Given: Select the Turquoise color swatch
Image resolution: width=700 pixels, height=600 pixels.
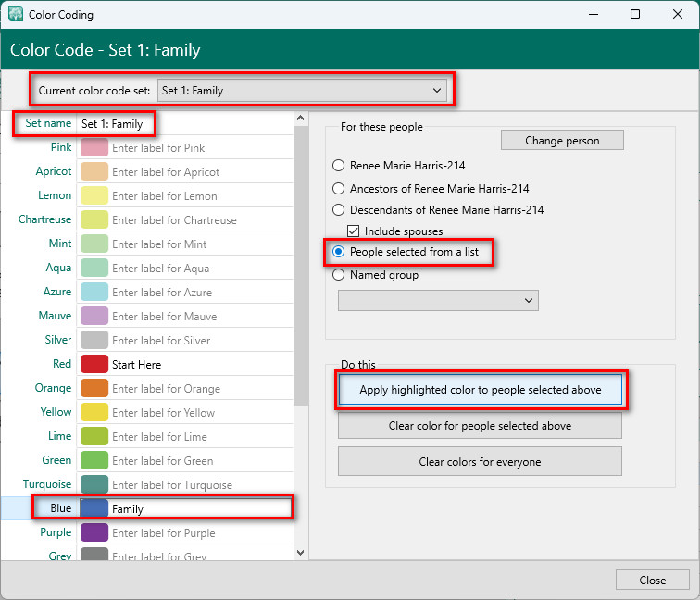Looking at the screenshot, I should point(94,485).
